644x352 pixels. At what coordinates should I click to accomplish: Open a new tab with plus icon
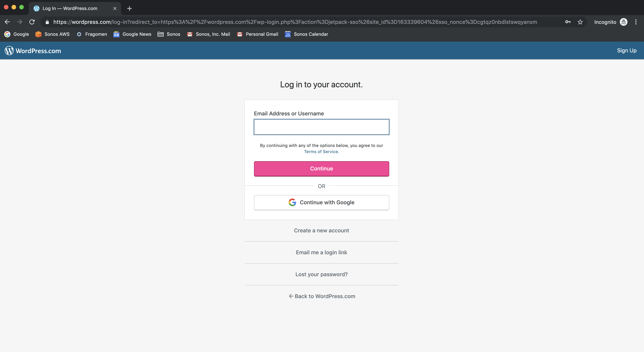click(129, 8)
